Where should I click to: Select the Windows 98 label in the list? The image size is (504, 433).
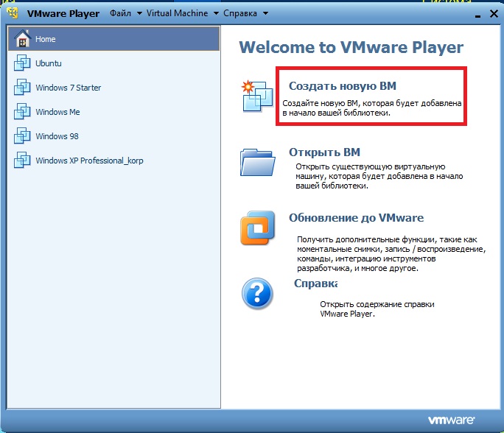(57, 136)
